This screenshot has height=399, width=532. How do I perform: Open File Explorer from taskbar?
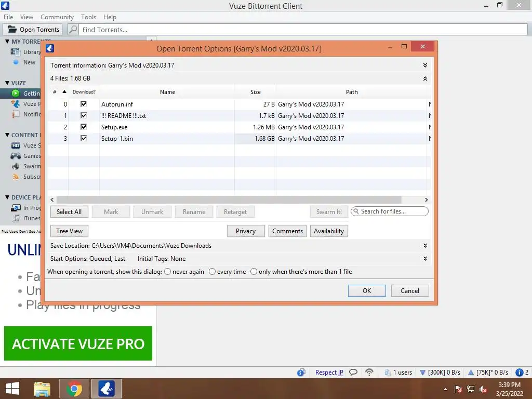pos(42,389)
